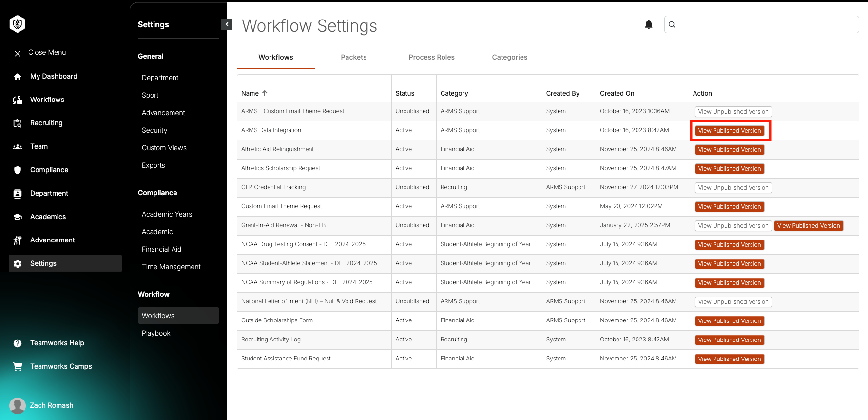View unpublished National Letter of Intent version
868x420 pixels.
[x=733, y=302]
